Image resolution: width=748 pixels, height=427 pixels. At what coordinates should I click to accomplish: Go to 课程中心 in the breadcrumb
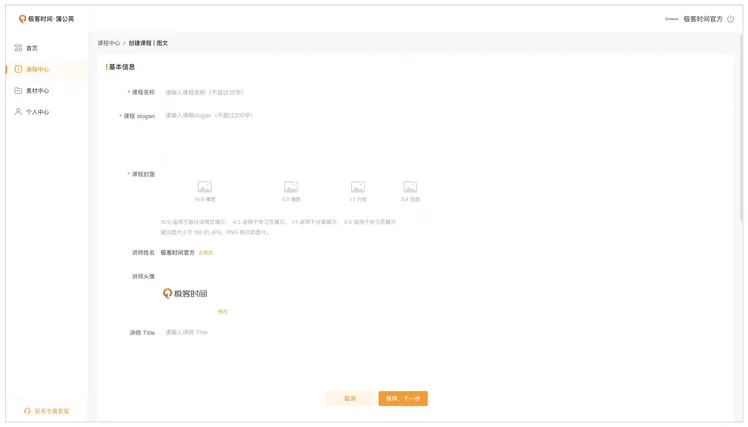[108, 44]
